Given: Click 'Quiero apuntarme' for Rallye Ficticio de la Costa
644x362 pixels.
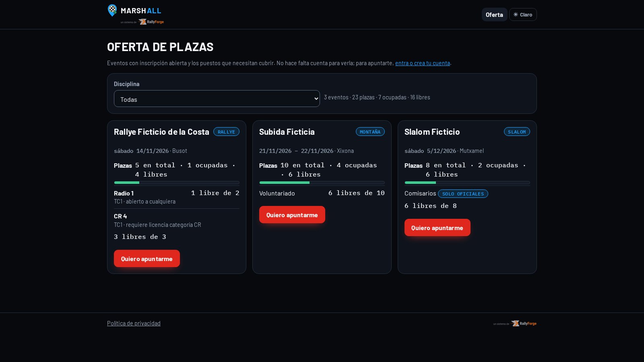Looking at the screenshot, I should point(147,259).
